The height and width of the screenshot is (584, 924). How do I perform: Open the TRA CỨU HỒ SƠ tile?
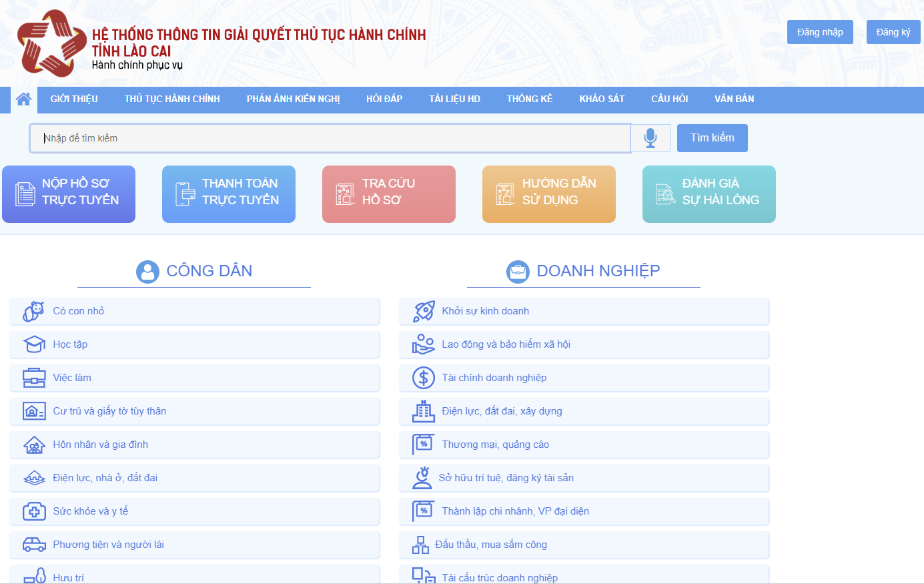(x=389, y=194)
